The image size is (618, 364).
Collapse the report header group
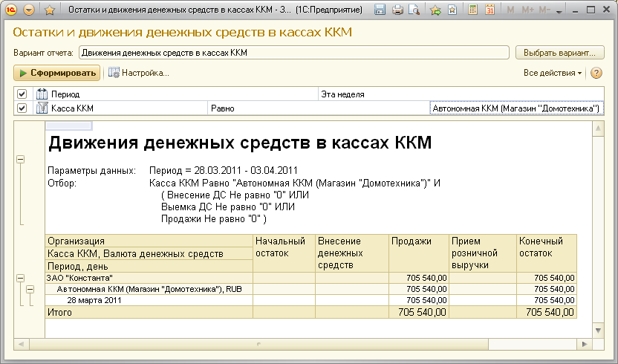(x=21, y=159)
